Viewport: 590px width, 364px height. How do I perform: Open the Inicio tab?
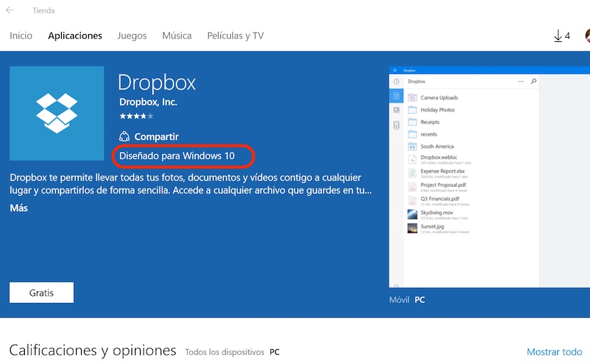pos(21,36)
